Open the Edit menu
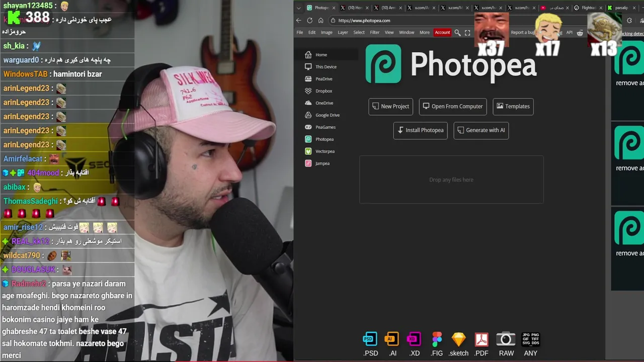The height and width of the screenshot is (362, 644). pos(312,33)
